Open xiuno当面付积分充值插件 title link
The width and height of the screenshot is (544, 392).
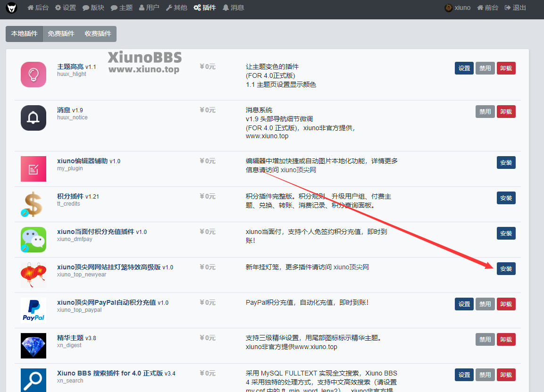(x=95, y=232)
